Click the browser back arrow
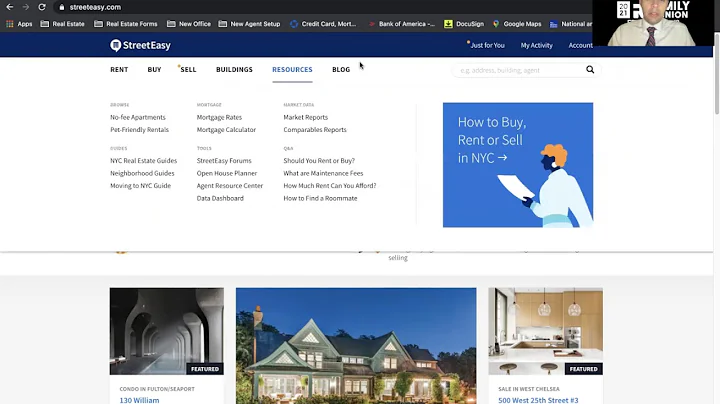 (10, 7)
